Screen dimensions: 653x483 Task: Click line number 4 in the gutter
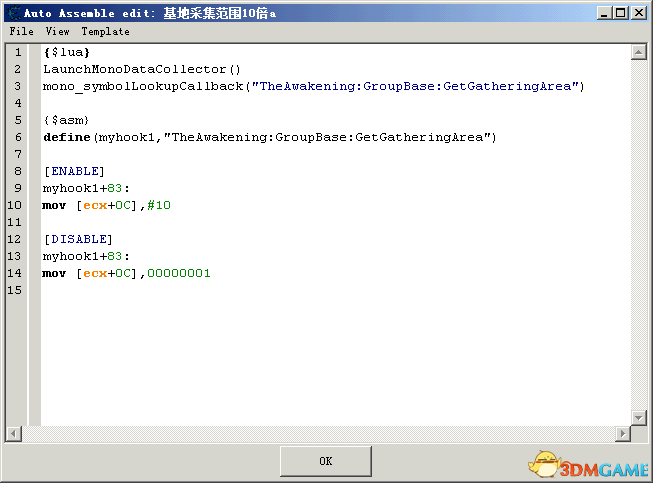point(18,103)
